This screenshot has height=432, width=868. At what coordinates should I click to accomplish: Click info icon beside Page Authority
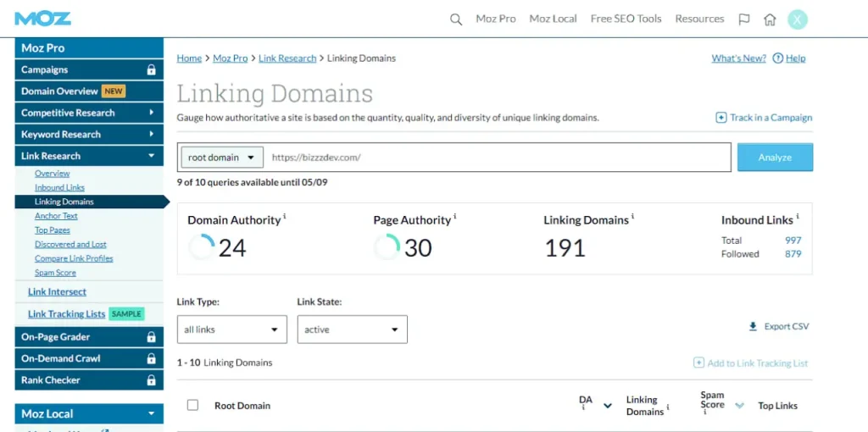pos(454,216)
